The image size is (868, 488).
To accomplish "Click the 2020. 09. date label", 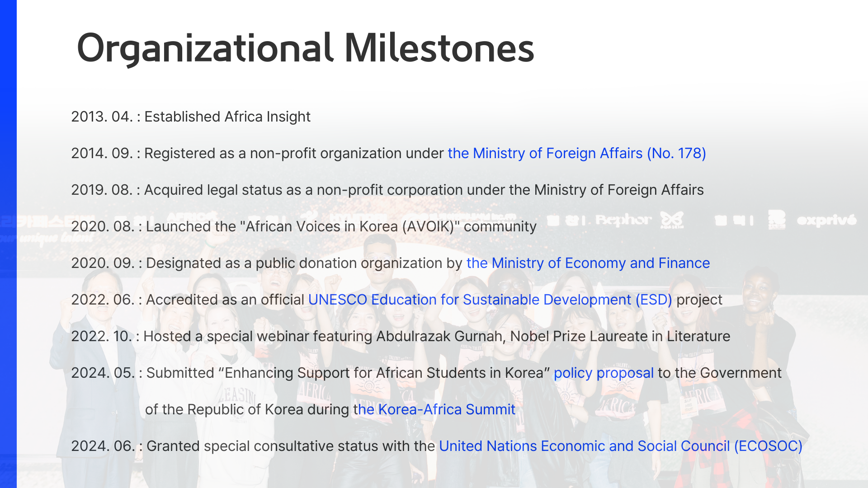I will (x=103, y=263).
